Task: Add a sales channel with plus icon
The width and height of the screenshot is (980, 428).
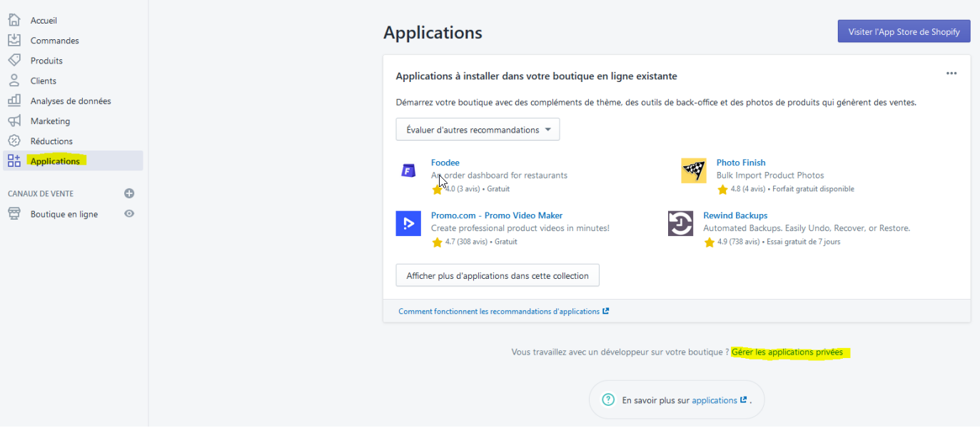Action: pyautogui.click(x=129, y=193)
